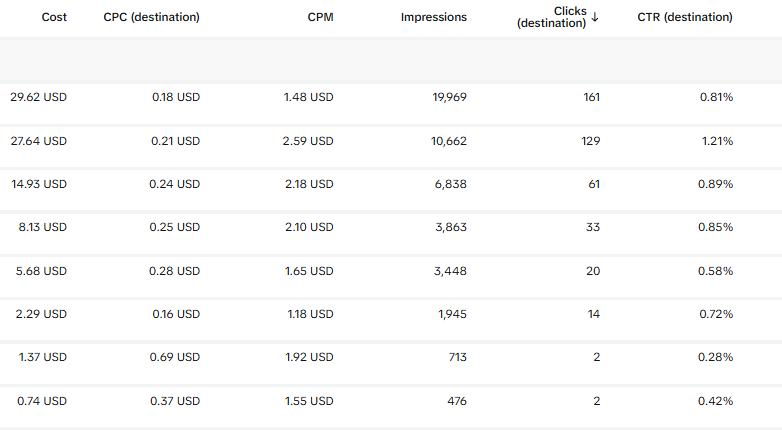The image size is (782, 430).
Task: Click the 0.37 USD CPC value
Action: (x=175, y=401)
